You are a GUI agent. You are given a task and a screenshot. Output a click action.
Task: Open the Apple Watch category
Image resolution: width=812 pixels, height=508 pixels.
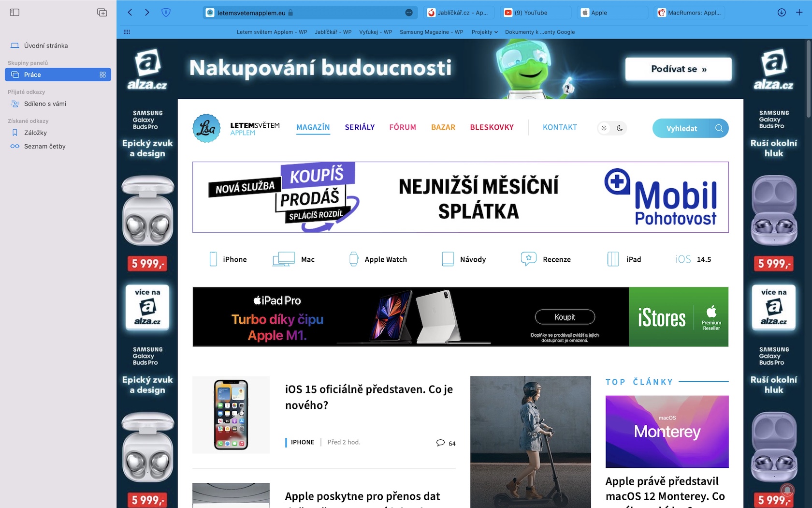click(x=378, y=259)
